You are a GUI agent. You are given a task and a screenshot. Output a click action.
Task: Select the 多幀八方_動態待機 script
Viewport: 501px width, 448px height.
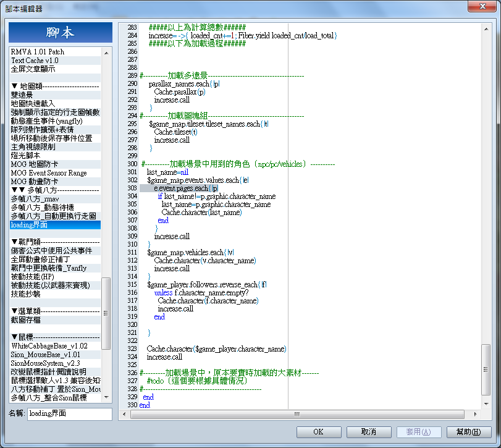[55, 208]
